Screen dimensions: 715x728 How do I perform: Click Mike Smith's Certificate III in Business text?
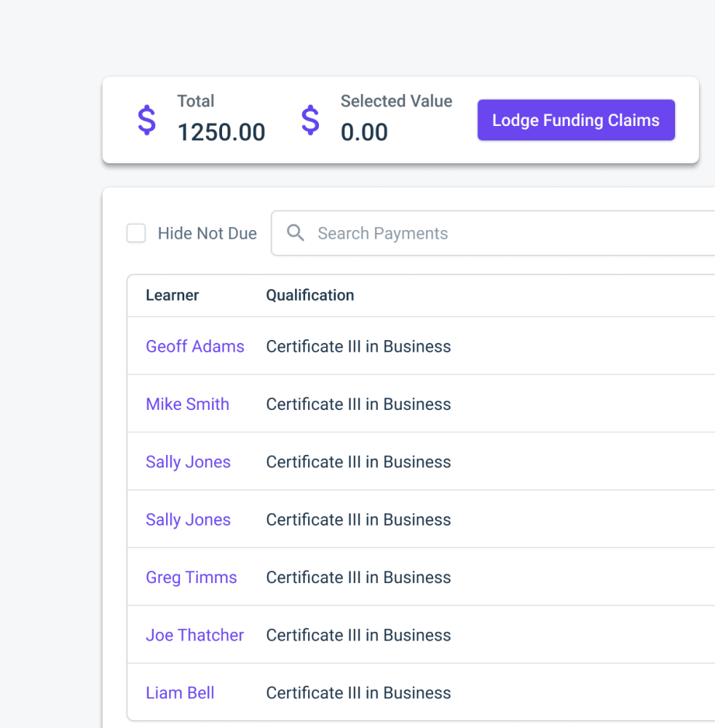(358, 404)
